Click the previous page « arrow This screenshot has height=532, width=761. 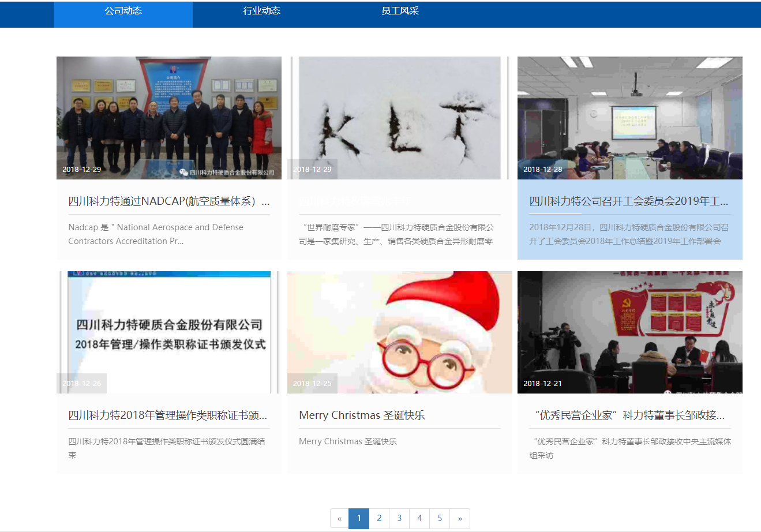point(339,518)
